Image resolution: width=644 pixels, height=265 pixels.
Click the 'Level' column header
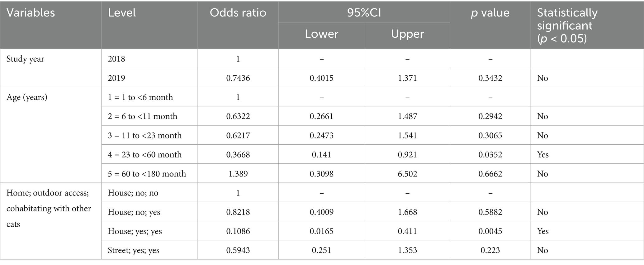click(x=122, y=13)
